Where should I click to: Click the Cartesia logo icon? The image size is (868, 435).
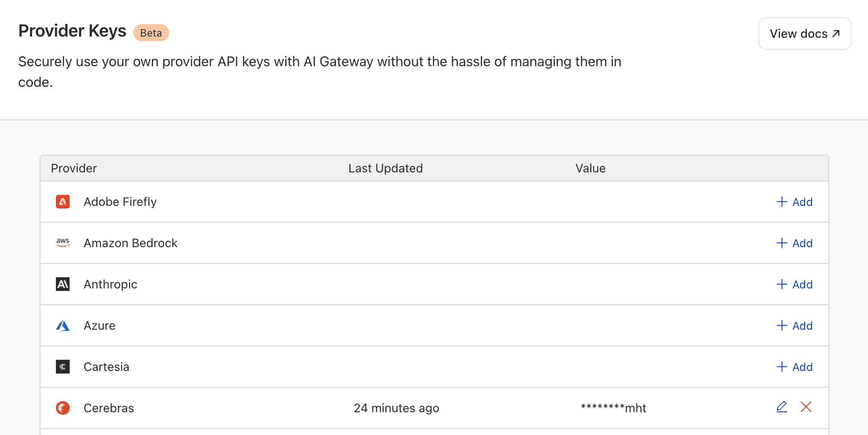63,367
